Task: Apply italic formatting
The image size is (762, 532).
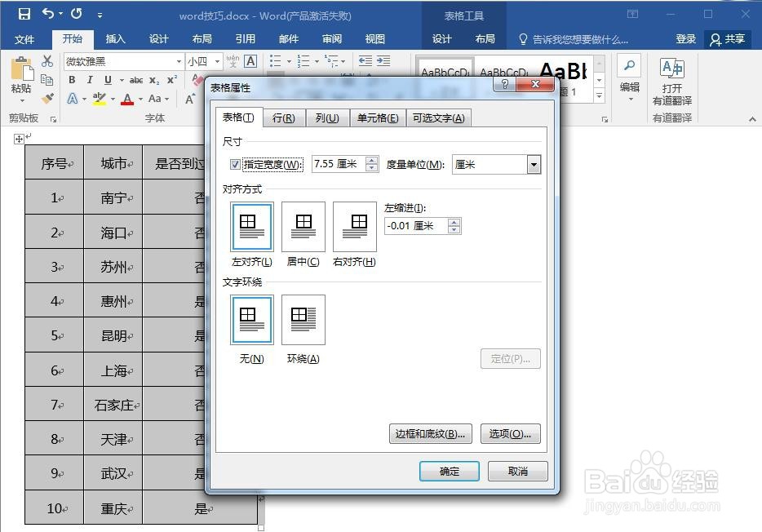Action: (89, 80)
